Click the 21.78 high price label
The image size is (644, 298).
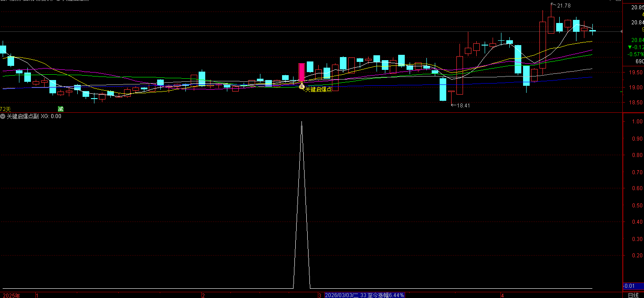564,6
